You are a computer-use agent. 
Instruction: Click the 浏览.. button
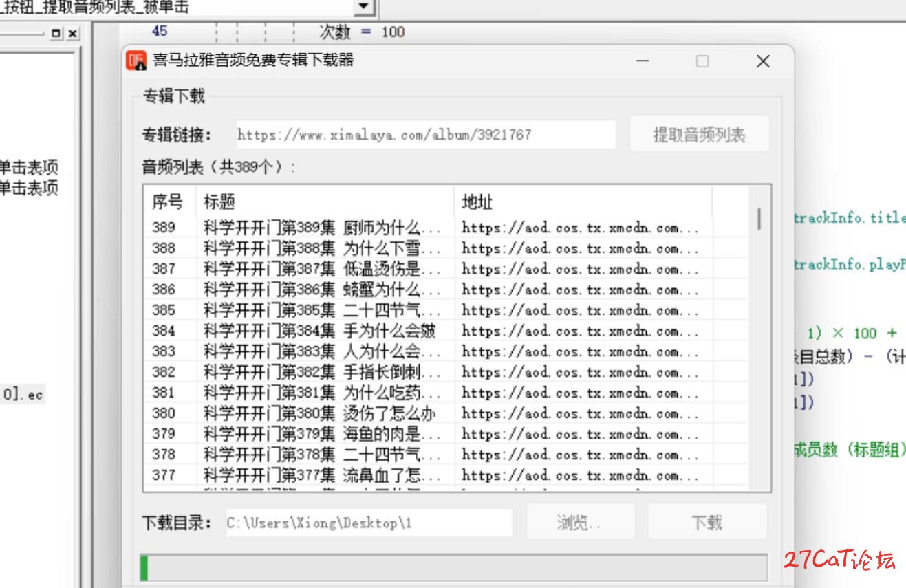click(x=579, y=523)
